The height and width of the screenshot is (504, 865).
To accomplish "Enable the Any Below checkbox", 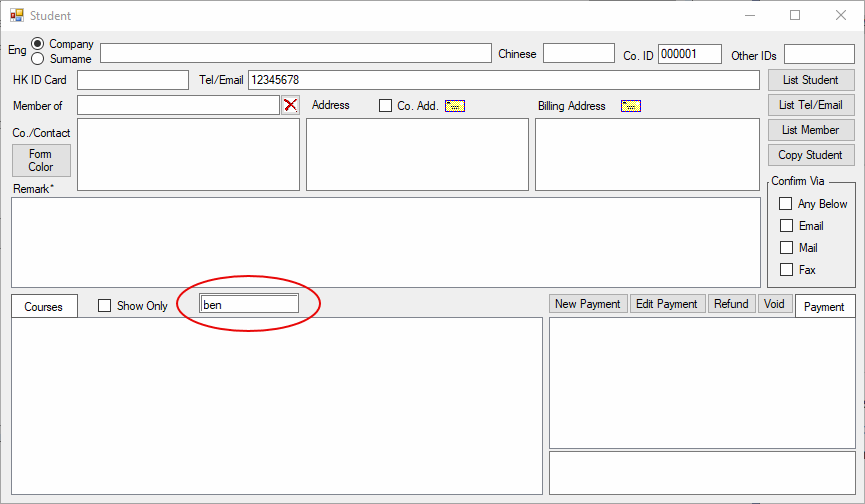I will coord(786,203).
